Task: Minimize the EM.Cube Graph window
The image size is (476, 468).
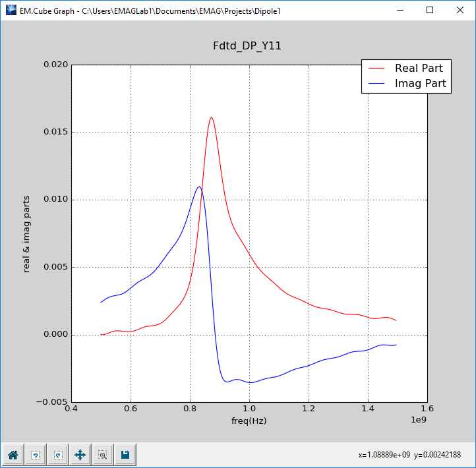Action: [400, 11]
